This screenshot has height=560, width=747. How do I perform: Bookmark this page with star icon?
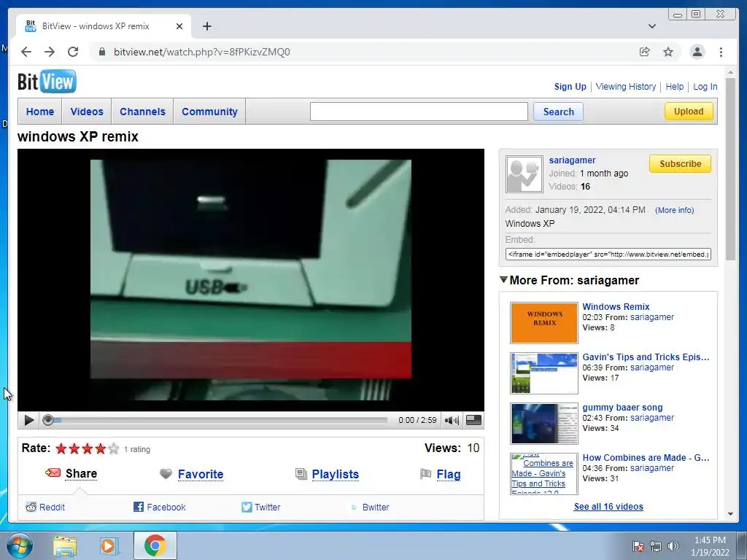tap(668, 52)
